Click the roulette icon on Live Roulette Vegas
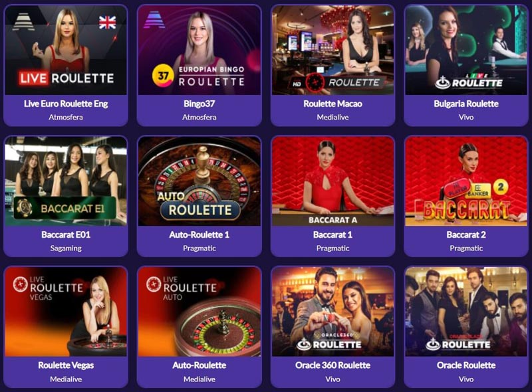The height and width of the screenshot is (392, 532). click(x=20, y=284)
